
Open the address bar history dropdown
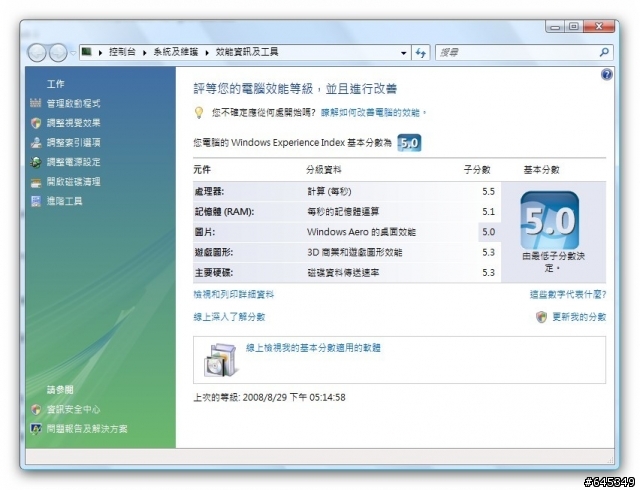coord(403,53)
